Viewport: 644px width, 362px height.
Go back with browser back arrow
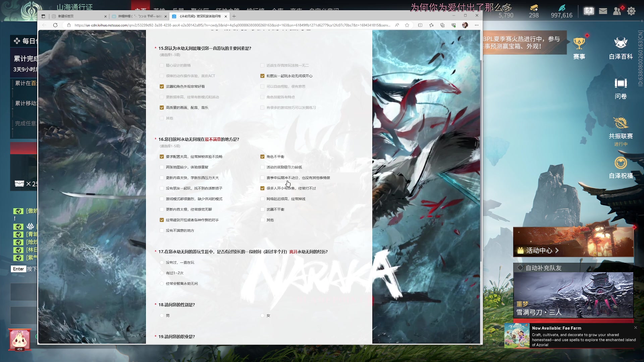point(44,25)
